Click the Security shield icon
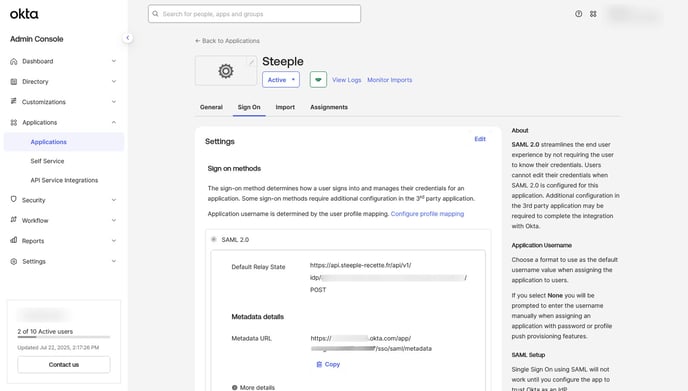The image size is (688, 391). [14, 199]
